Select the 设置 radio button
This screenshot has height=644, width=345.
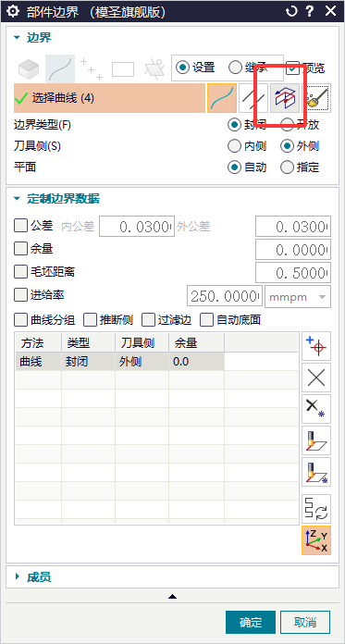[182, 68]
